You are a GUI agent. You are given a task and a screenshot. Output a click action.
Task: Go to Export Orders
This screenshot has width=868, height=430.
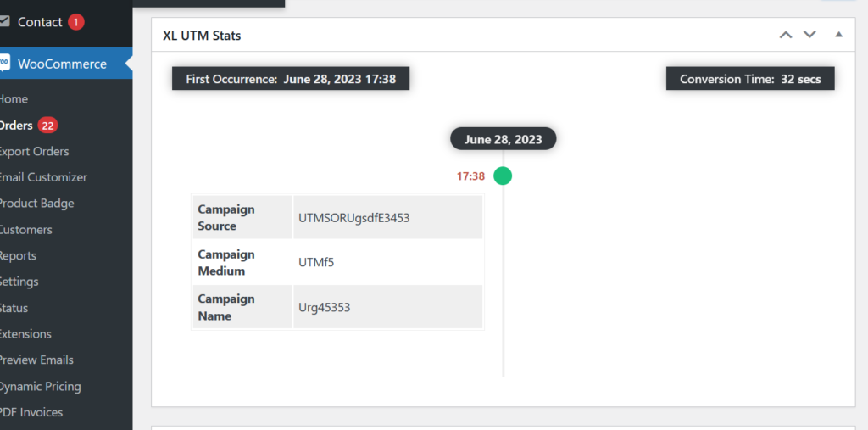[34, 151]
